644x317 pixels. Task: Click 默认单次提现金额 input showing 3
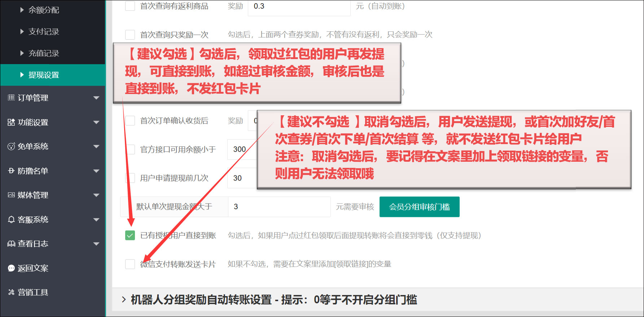tap(279, 207)
